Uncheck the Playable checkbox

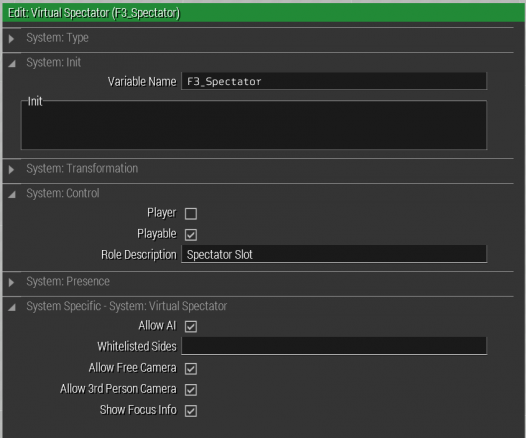[191, 234]
